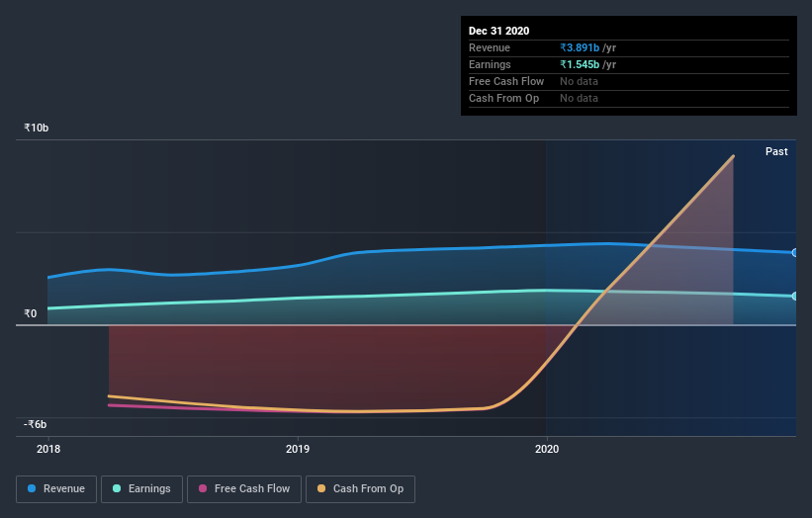Click the ₹0 y-axis label
The height and width of the screenshot is (518, 812).
tap(30, 313)
